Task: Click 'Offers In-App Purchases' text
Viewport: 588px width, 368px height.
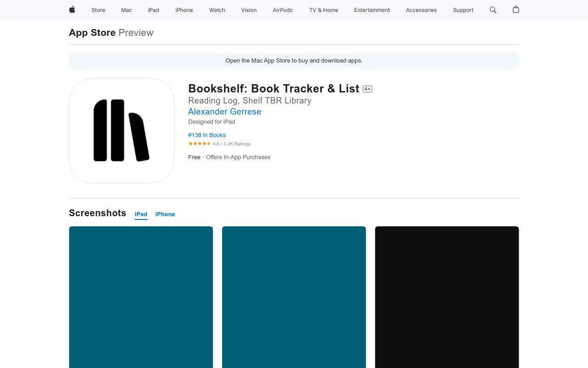Action: (238, 157)
